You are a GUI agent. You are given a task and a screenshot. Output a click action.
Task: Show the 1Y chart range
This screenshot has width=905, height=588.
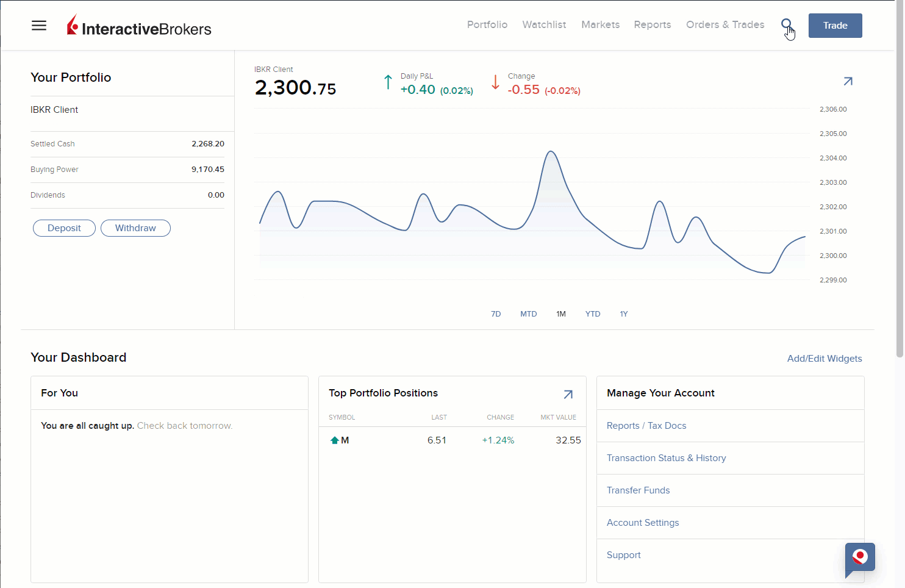[624, 314]
